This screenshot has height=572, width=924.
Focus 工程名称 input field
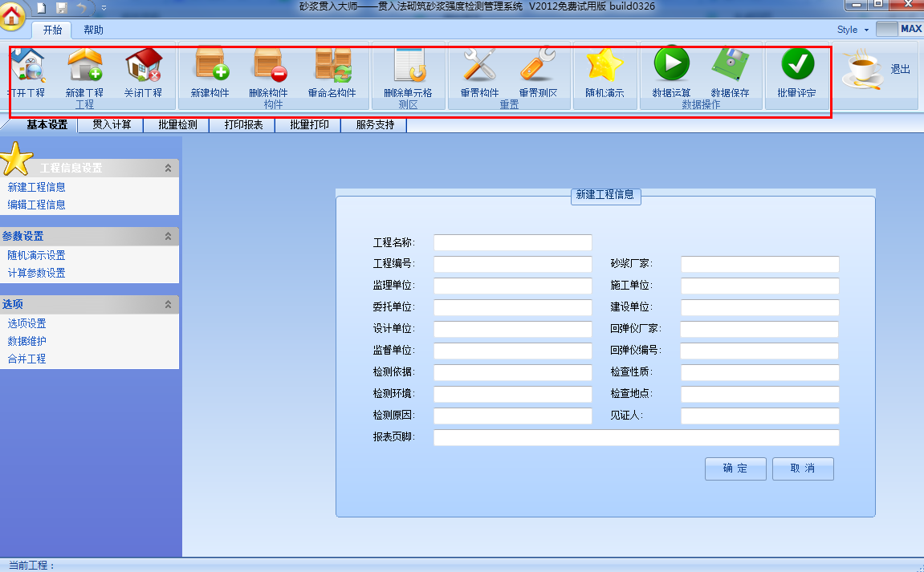pos(513,243)
